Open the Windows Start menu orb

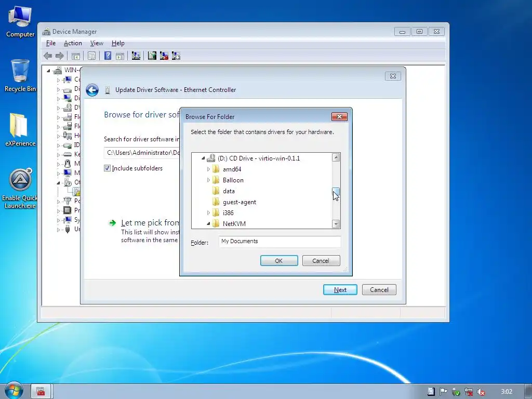coord(14,391)
